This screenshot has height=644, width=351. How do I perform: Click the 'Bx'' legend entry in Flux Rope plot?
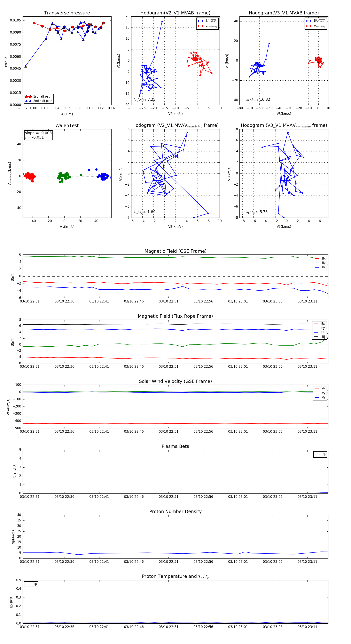pos(320,324)
